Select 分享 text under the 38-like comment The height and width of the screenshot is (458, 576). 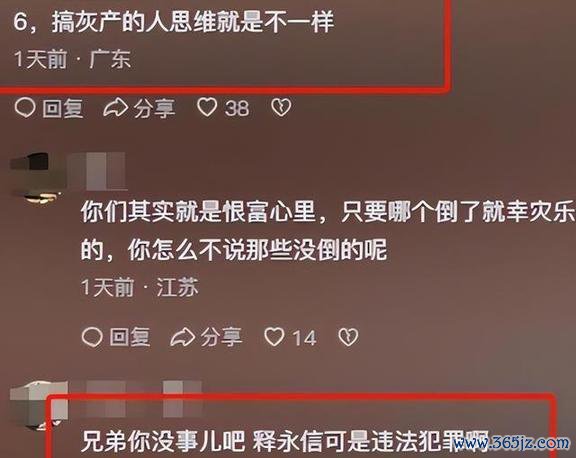pyautogui.click(x=154, y=109)
